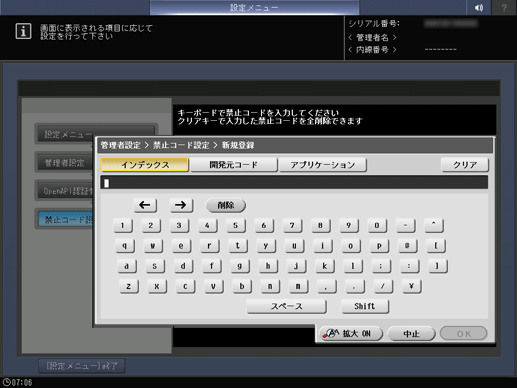Viewport: 517px width, 388px height.
Task: Tap the i key
Action: pyautogui.click(x=323, y=246)
